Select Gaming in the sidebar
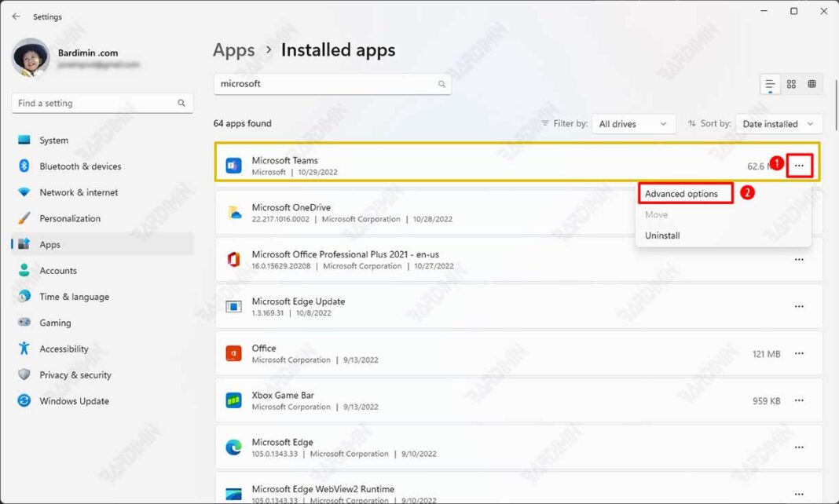This screenshot has height=504, width=839. [x=53, y=323]
